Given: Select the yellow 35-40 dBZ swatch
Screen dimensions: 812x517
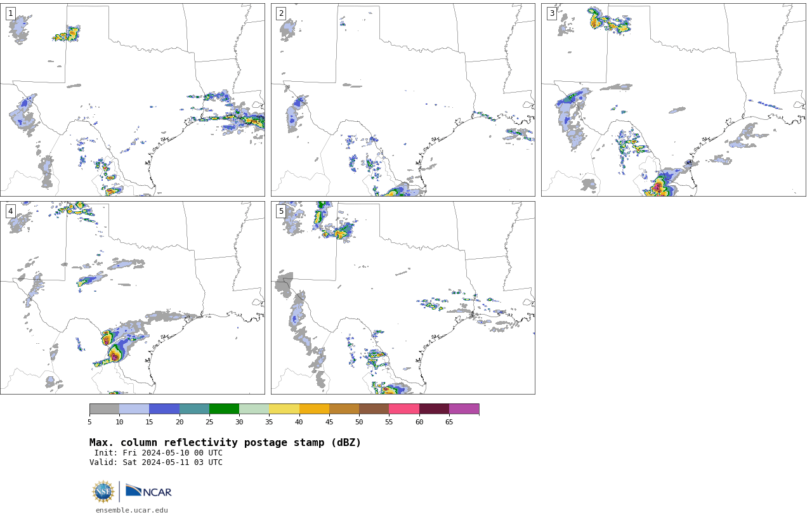Looking at the screenshot, I should pos(284,409).
